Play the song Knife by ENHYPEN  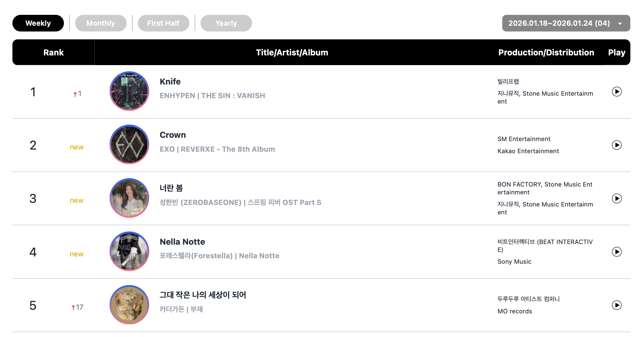[x=616, y=91]
